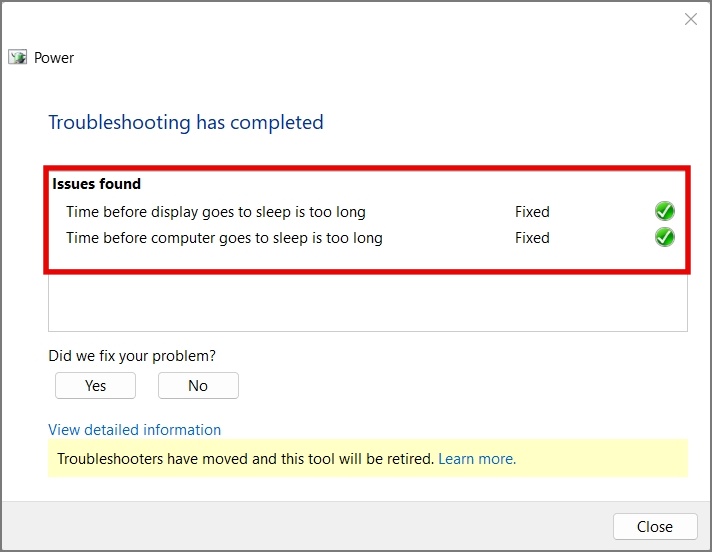Click the Power troubleshooter icon
This screenshot has height=552, width=712.
click(17, 57)
